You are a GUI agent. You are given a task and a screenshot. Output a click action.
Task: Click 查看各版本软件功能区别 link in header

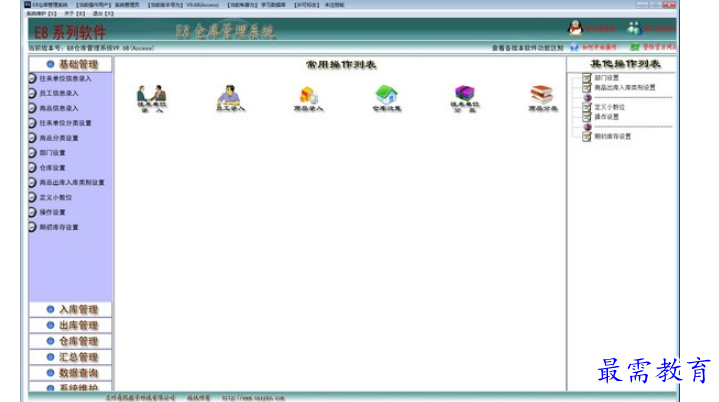(528, 48)
